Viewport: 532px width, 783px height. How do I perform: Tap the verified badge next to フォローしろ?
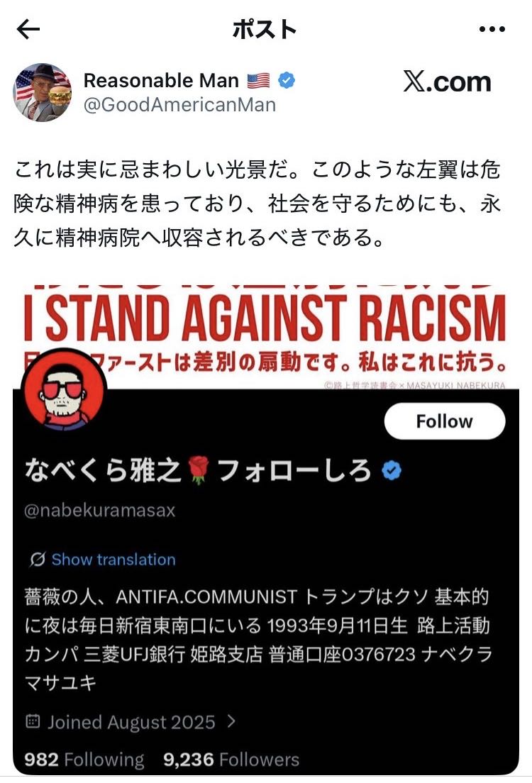click(391, 470)
